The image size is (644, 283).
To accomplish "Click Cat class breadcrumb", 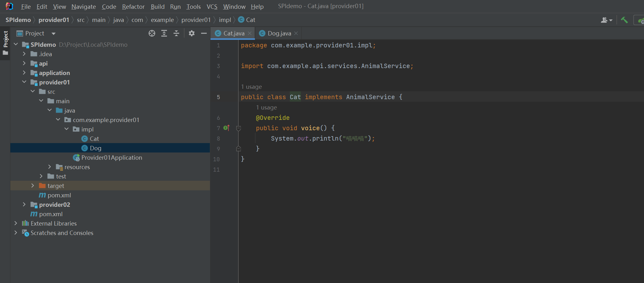I will click(x=247, y=20).
